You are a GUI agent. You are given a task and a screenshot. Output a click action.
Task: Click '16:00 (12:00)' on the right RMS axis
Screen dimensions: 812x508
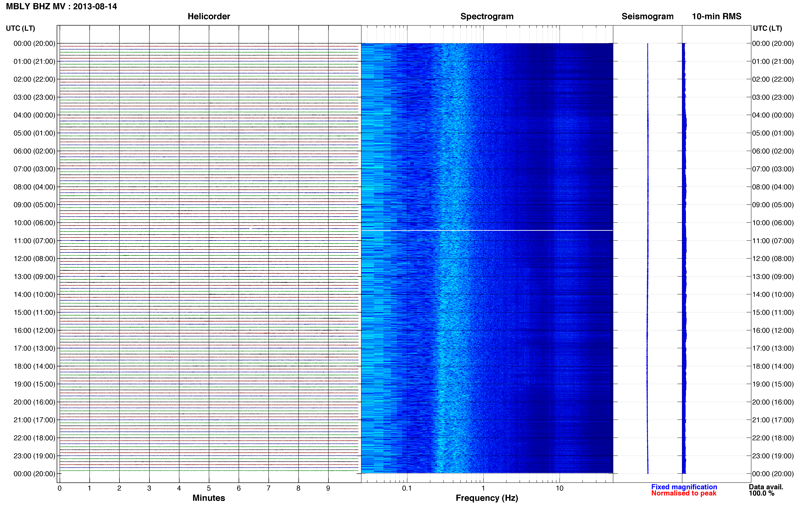(x=773, y=331)
